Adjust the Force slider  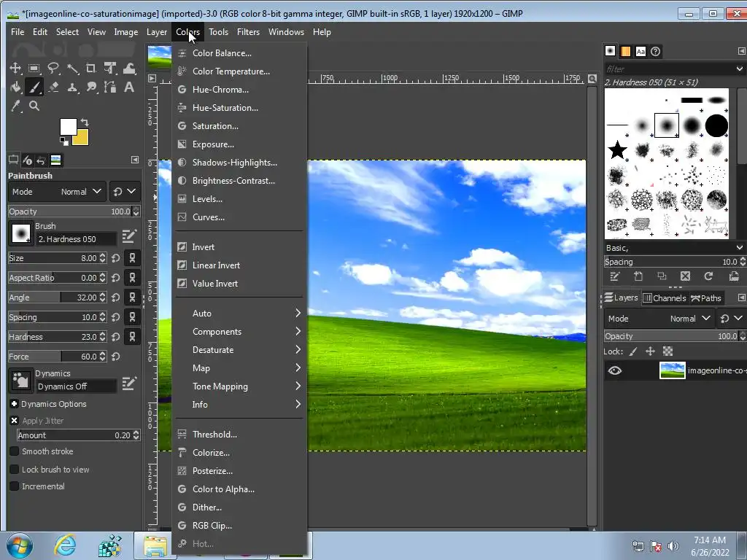click(x=53, y=356)
